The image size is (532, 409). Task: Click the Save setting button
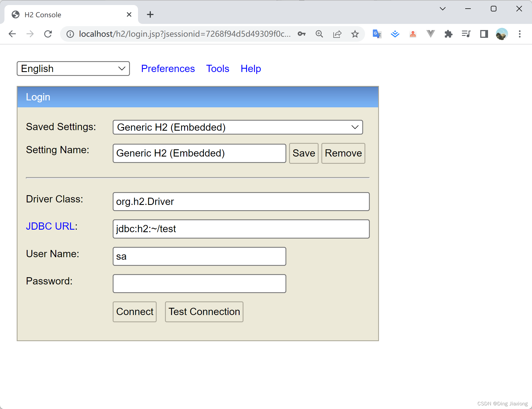click(304, 153)
